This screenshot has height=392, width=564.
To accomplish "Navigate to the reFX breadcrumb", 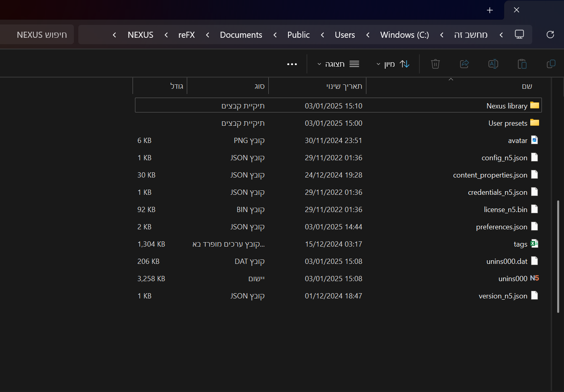I will tap(186, 35).
